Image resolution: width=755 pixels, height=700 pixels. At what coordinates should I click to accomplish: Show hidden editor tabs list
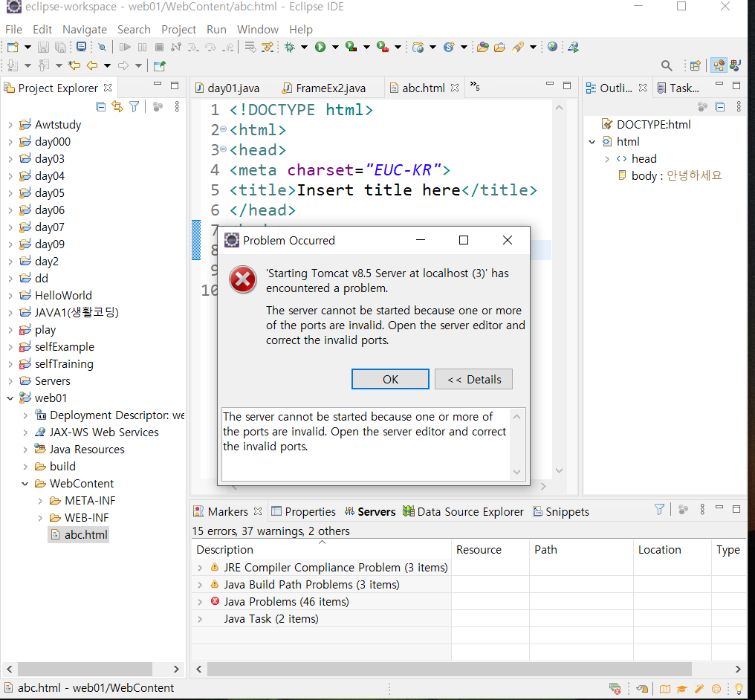(475, 86)
